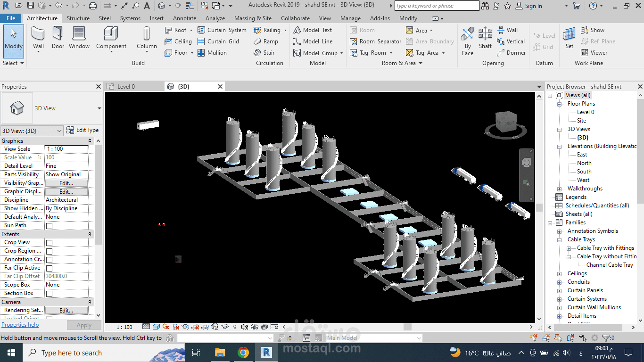Activate the Column tool
This screenshot has width=644, height=362.
(147, 40)
